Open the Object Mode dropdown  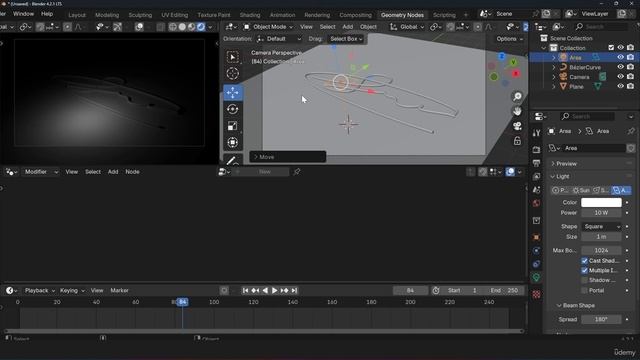269,27
